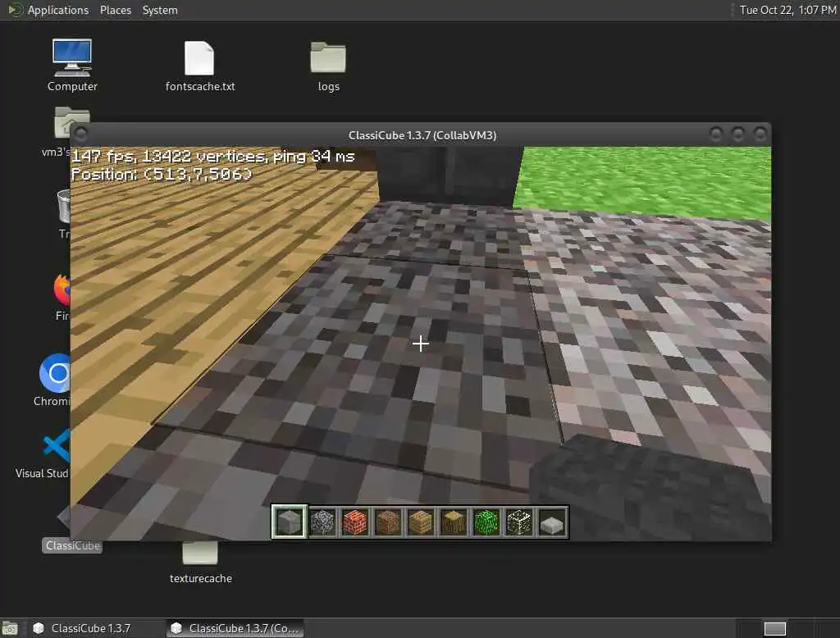
Task: Select the slab block in hotbar
Action: [552, 522]
